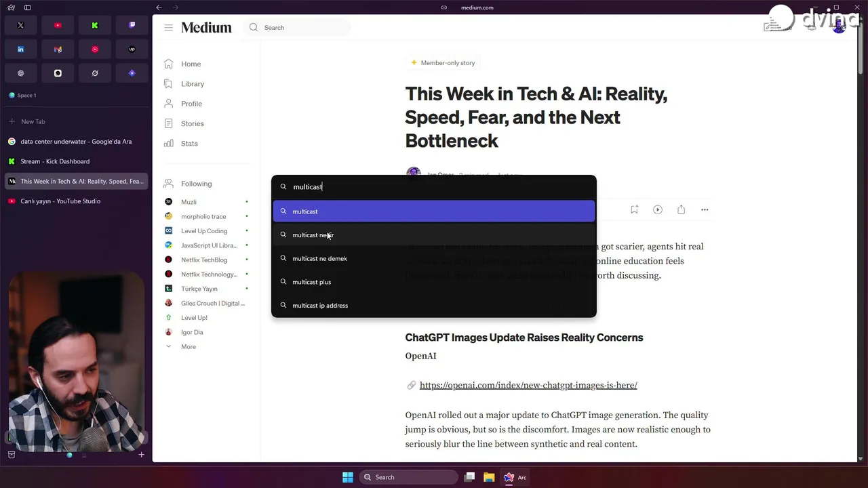Open Windows Start menu
Viewport: 868px width, 488px height.
(x=348, y=477)
